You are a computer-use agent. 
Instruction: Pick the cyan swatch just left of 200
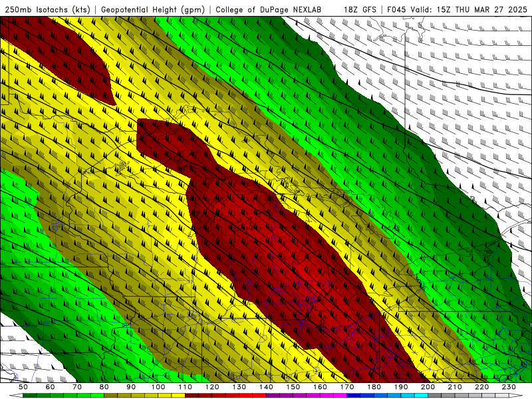(421, 396)
